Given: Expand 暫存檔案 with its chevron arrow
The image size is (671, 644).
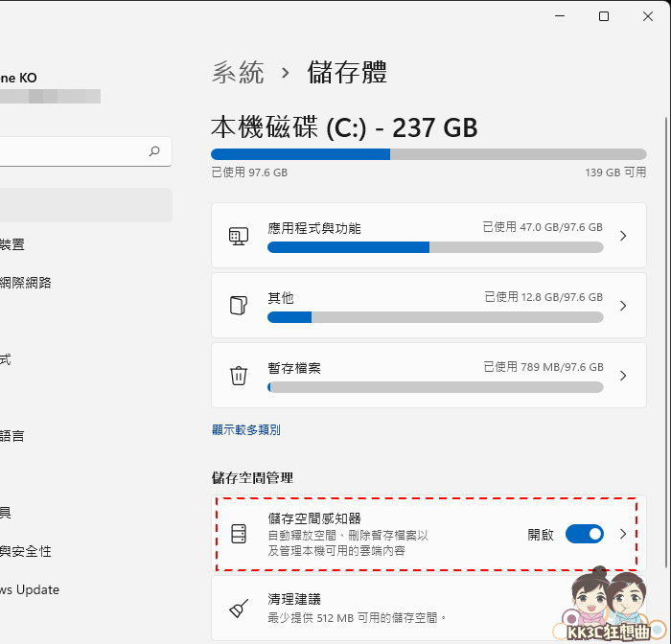Looking at the screenshot, I should pos(623,376).
